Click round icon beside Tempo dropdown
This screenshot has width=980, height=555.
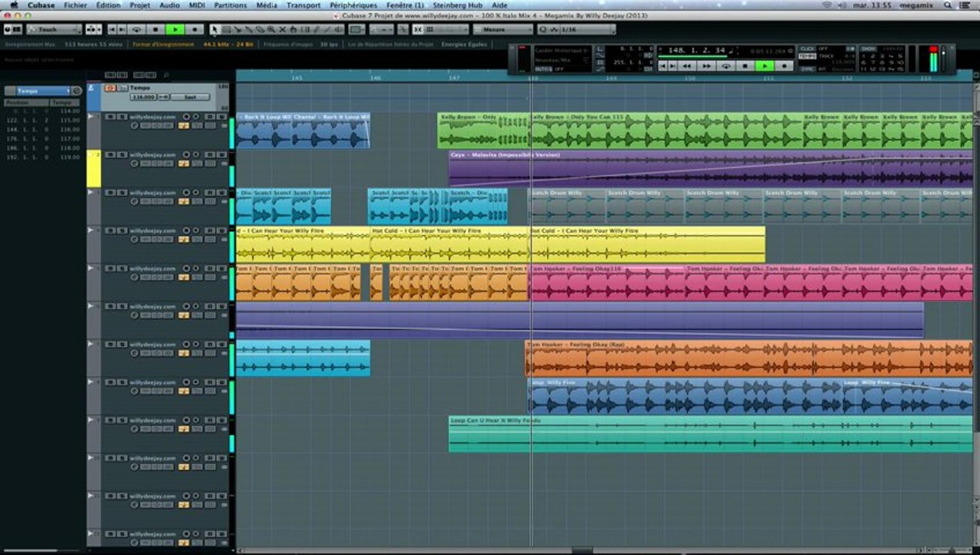(76, 91)
